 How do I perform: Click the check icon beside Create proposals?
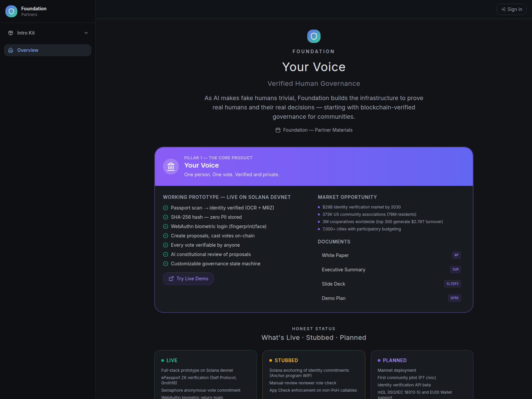(x=166, y=236)
